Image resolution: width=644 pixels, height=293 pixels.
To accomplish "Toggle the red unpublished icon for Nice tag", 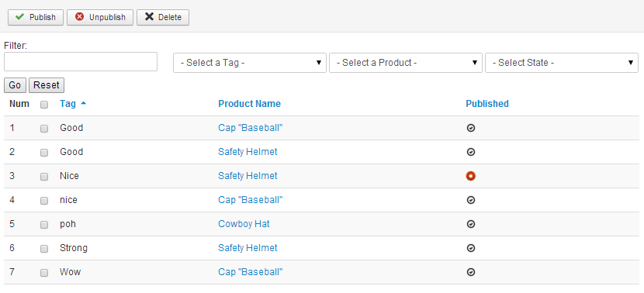I will tap(471, 176).
